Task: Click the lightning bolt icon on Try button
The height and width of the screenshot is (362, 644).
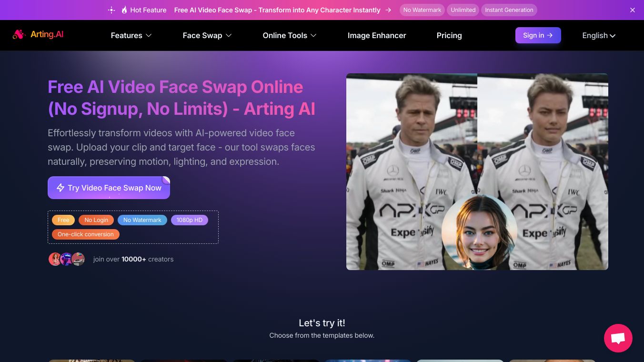Action: 60,188
